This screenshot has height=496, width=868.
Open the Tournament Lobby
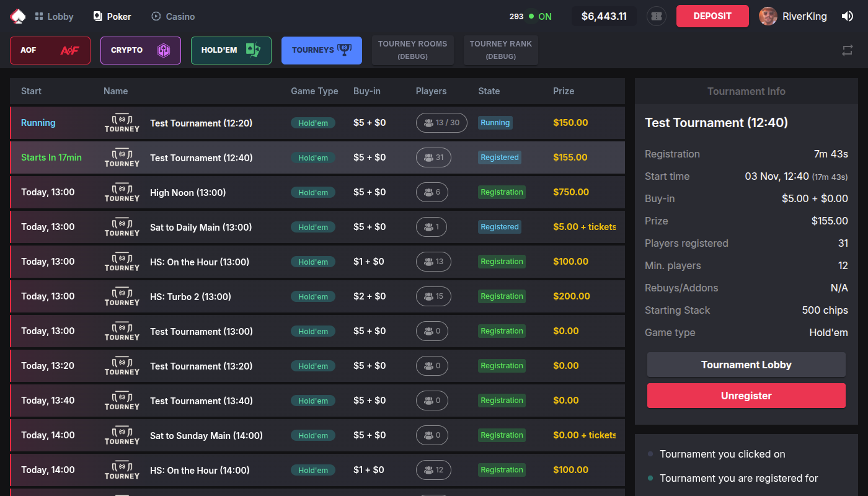(746, 365)
